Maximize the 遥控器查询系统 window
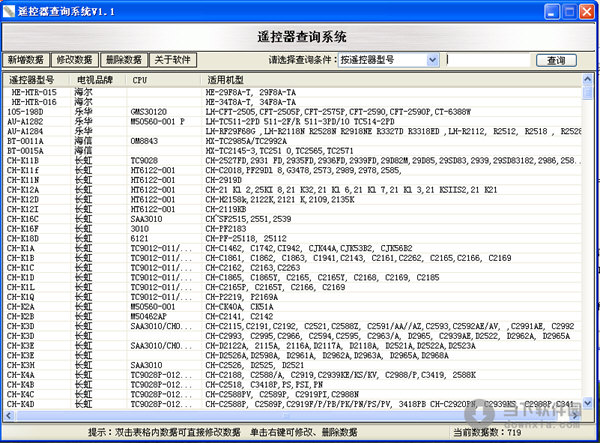 point(569,12)
